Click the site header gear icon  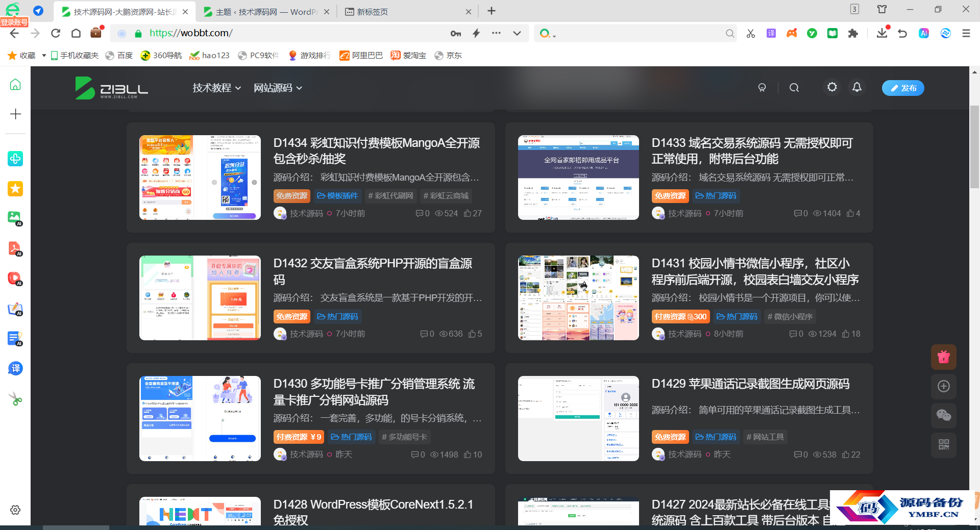pyautogui.click(x=832, y=87)
